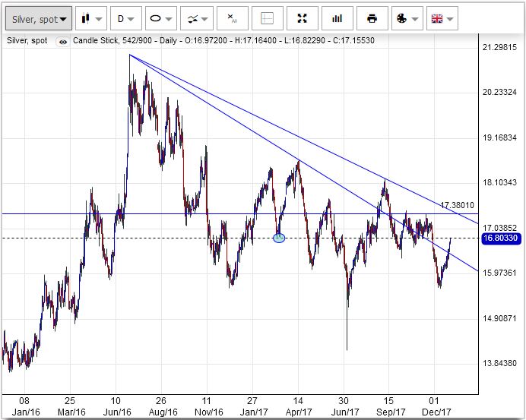This screenshot has width=526, height=420.
Task: Open the ellipse drawing tools dropdown
Action: click(x=160, y=19)
